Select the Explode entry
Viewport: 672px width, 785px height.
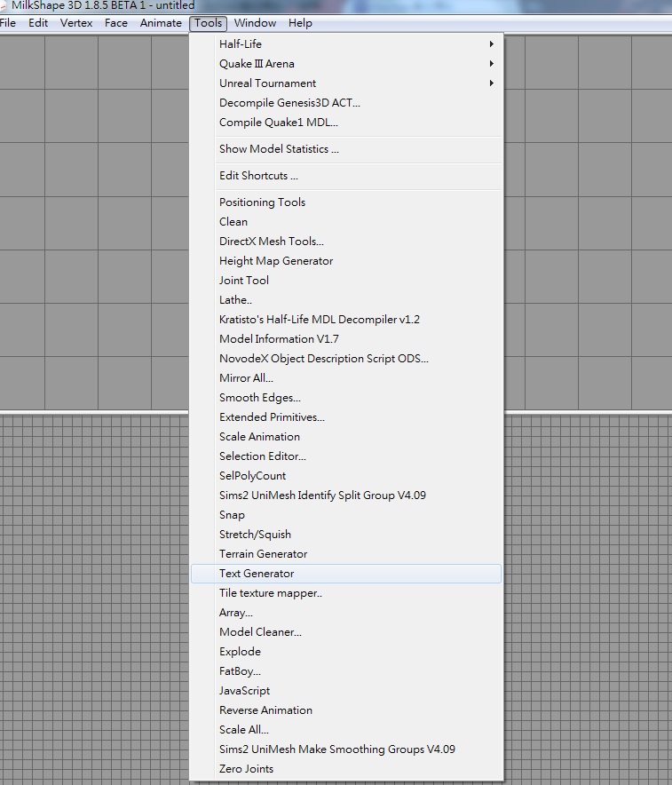coord(345,651)
